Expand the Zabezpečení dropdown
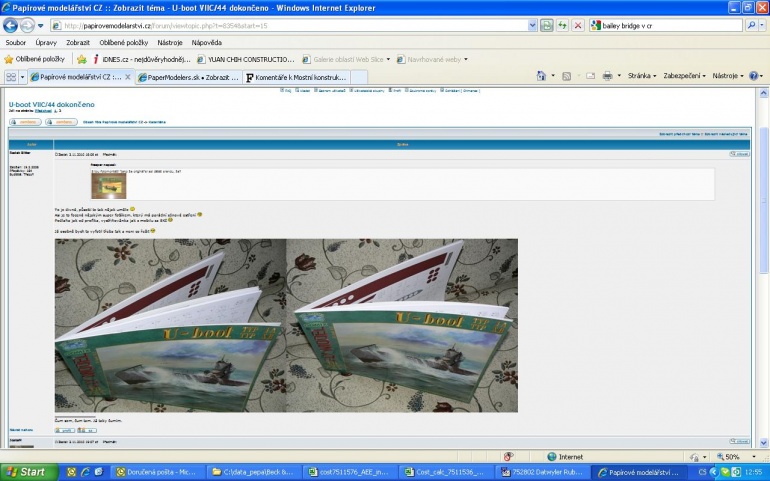This screenshot has width=770, height=481. 684,76
